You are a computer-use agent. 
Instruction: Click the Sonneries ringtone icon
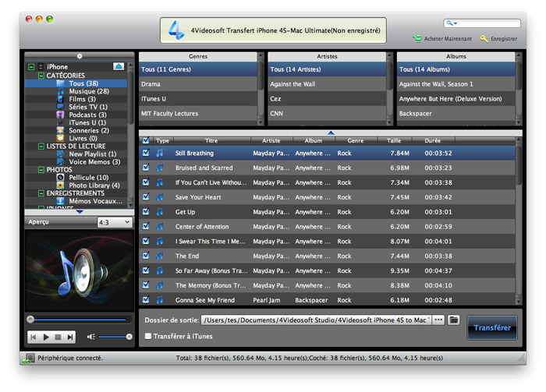60,130
